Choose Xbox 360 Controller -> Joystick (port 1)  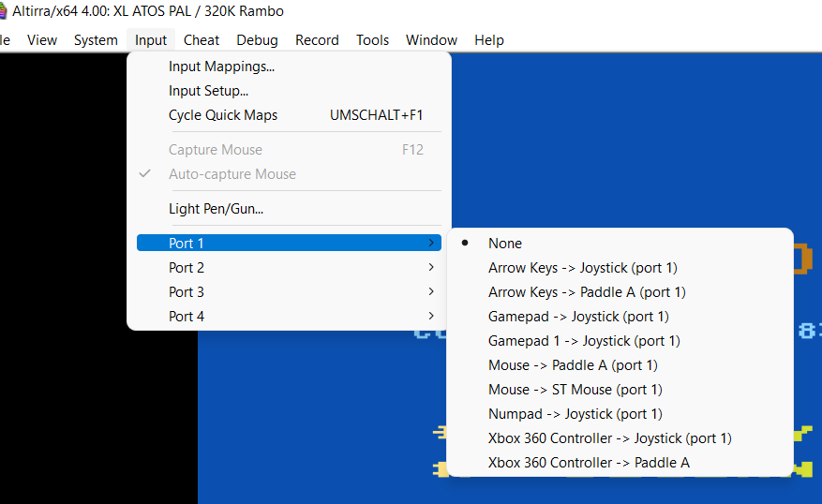click(609, 438)
